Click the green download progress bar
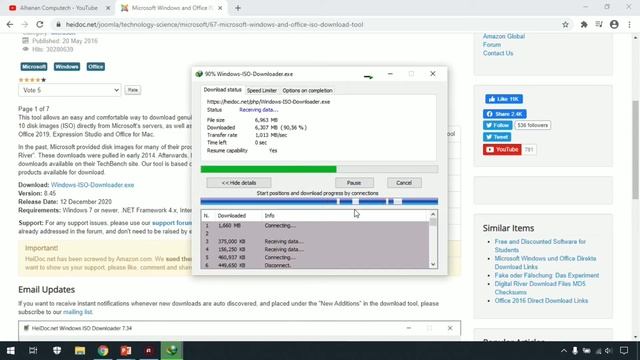 [x=319, y=169]
